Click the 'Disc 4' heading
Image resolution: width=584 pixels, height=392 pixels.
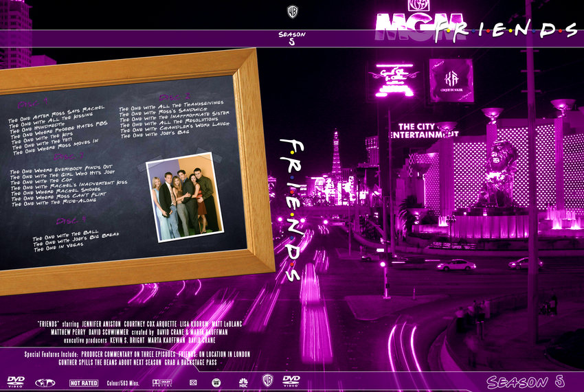click(71, 220)
